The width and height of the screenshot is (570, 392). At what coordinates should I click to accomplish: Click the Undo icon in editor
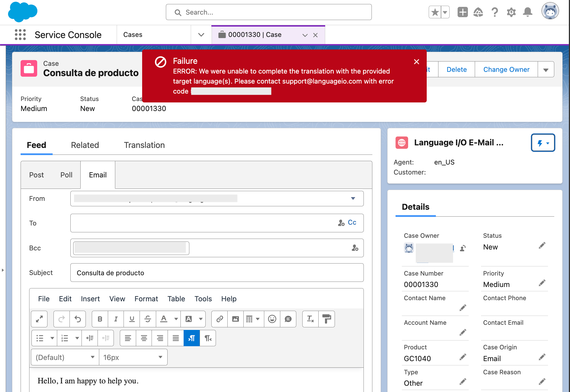78,319
